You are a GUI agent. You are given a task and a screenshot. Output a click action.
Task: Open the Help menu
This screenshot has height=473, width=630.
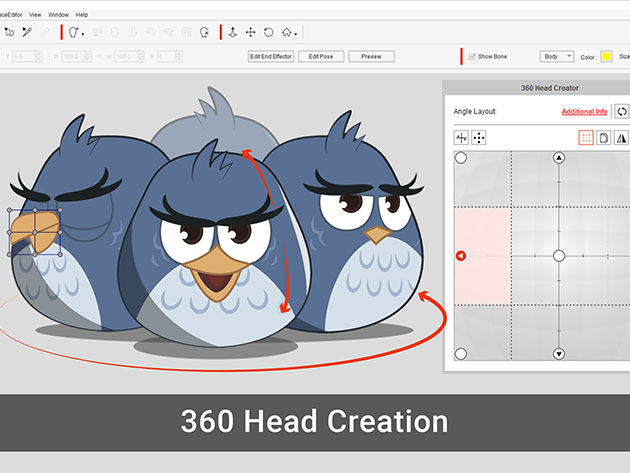[x=82, y=15]
